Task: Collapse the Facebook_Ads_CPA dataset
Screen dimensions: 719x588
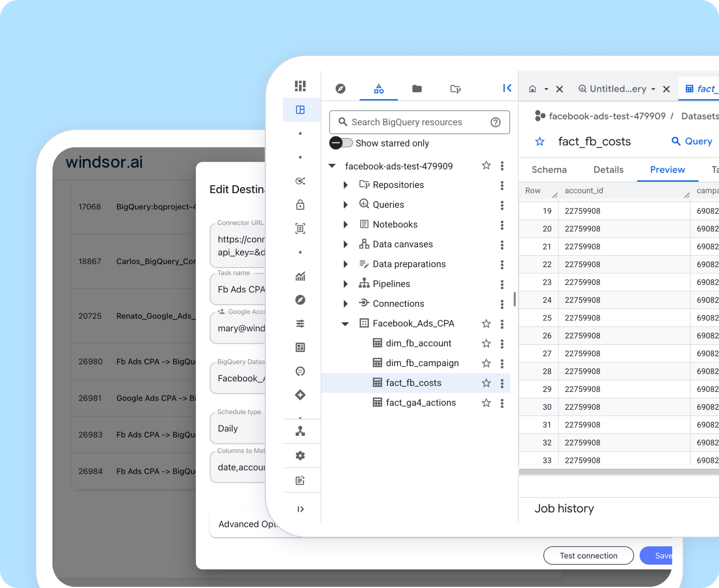Action: click(345, 324)
